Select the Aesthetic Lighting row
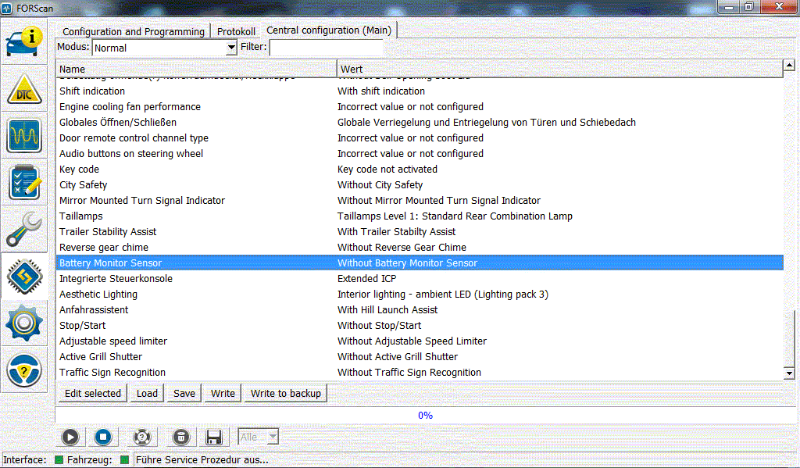 [x=419, y=294]
